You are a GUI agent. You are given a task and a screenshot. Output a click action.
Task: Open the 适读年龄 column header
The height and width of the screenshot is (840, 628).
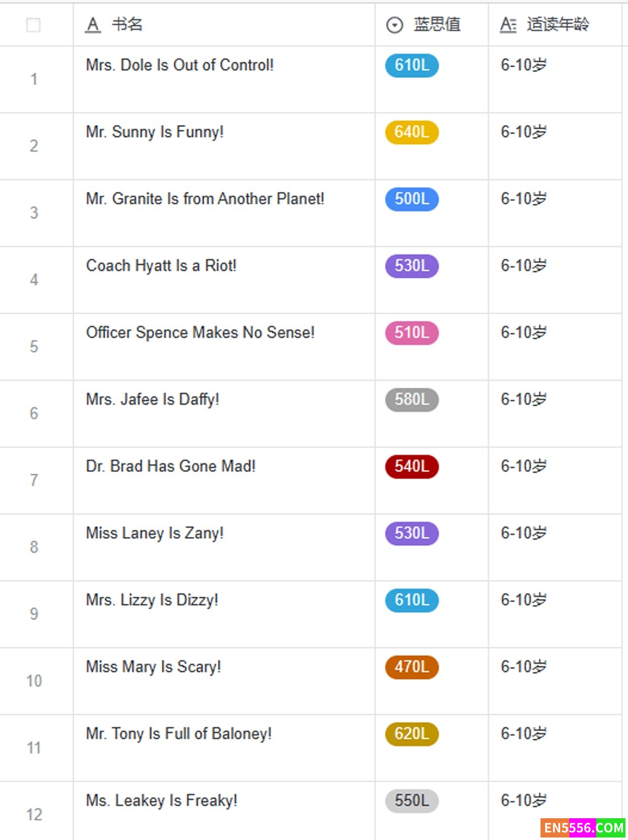coord(558,24)
